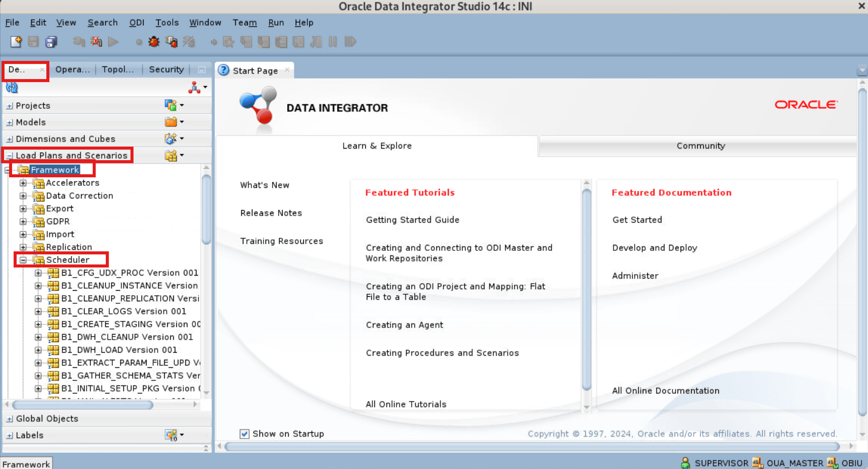This screenshot has width=868, height=469.
Task: Expand the Replication folder
Action: tap(23, 247)
